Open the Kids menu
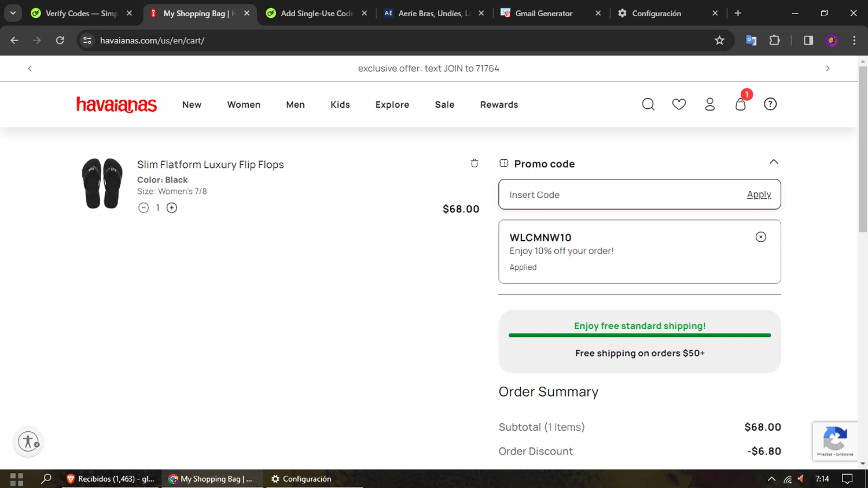Screen dimensions: 868x488 tap(340, 105)
